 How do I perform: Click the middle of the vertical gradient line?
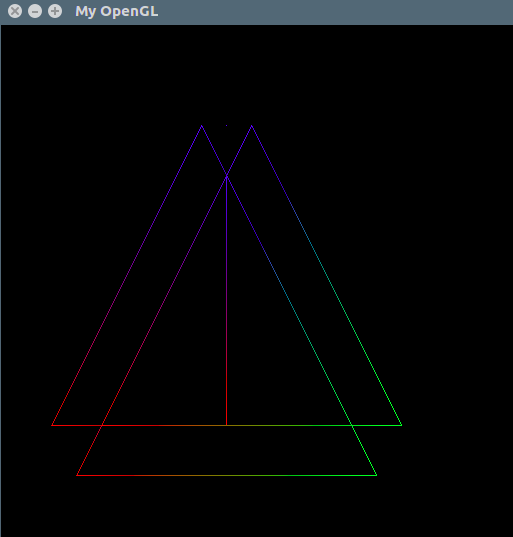coord(226,301)
